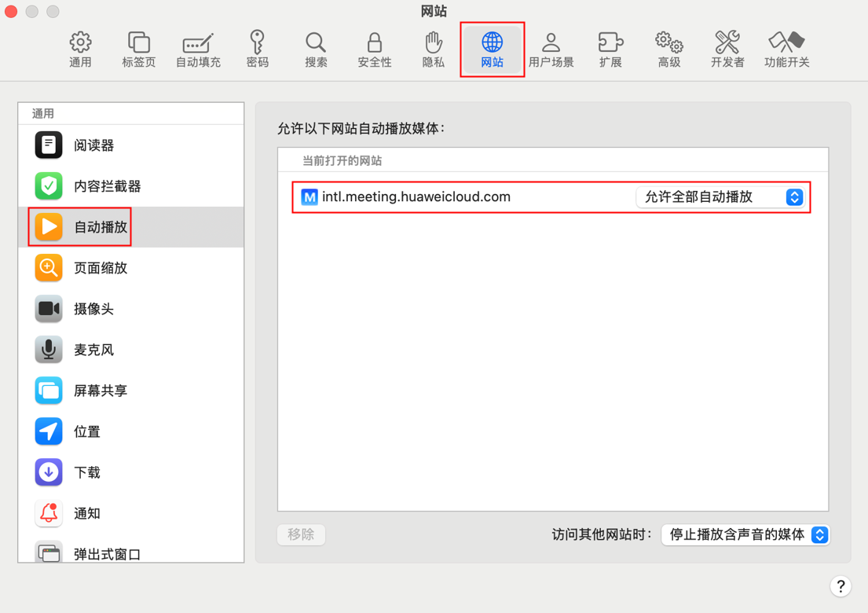
Task: Click the 通用 sidebar section header
Action: (43, 113)
